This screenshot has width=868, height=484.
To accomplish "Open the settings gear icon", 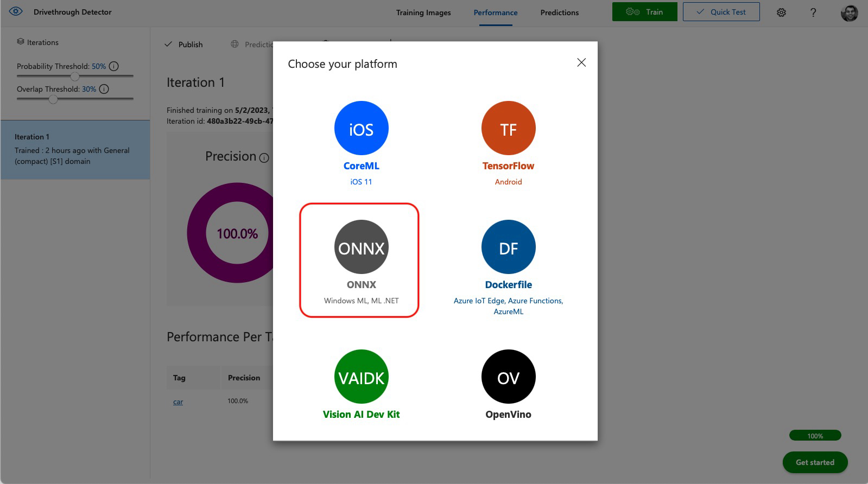I will pyautogui.click(x=781, y=12).
